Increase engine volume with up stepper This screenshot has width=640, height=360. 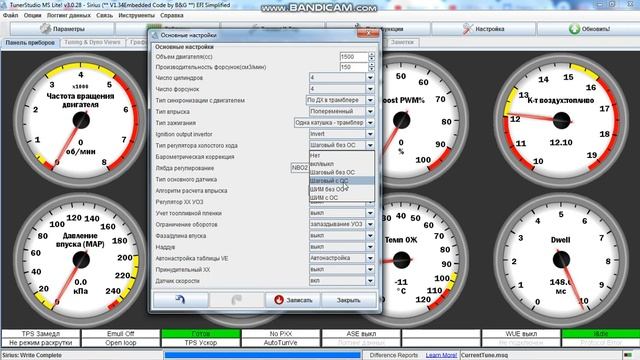[371, 54]
